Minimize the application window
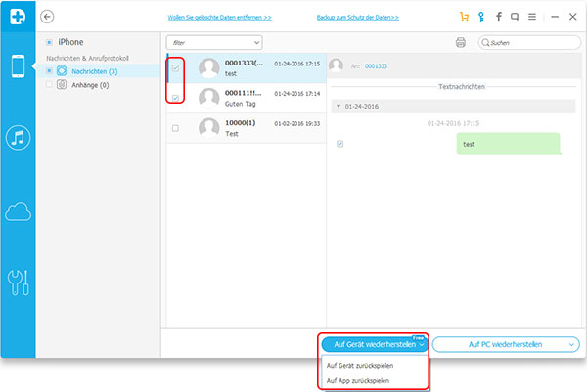Screen dimensions: 587x392 (x=555, y=17)
